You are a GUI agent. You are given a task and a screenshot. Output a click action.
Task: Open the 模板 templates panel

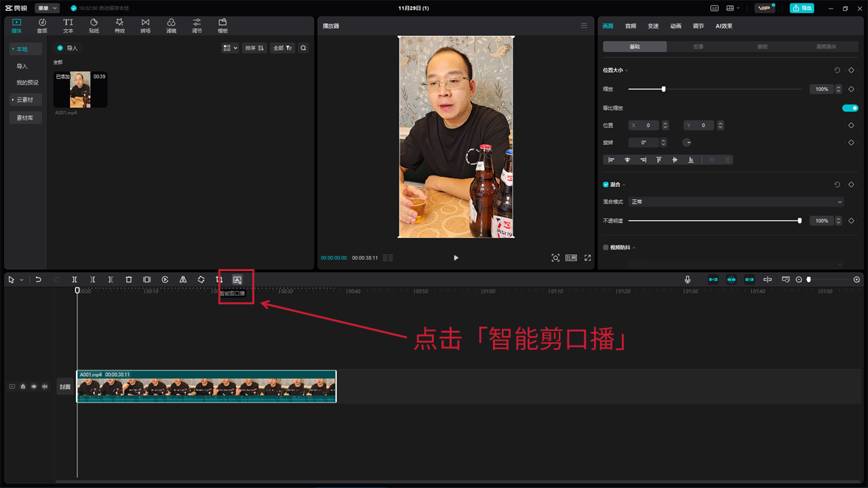[222, 26]
